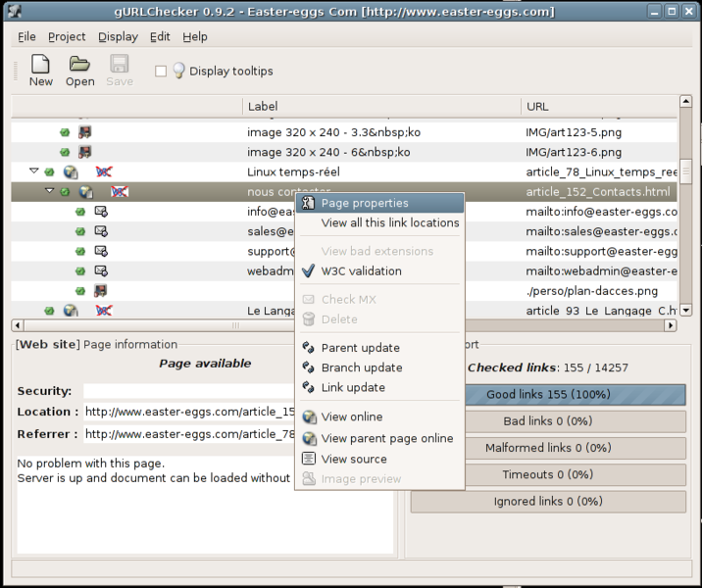702x588 pixels.
Task: Collapse the nous contacter tree node
Action: [49, 191]
